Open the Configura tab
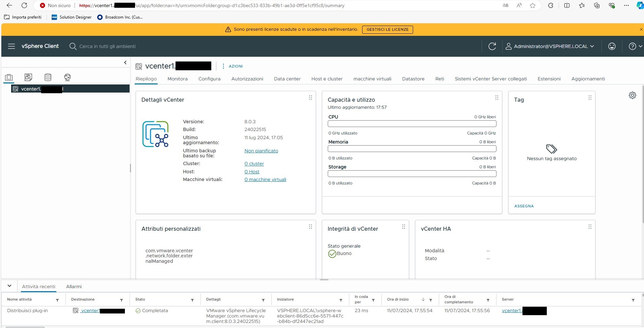Screen dimensions: 644x328 click(209, 79)
